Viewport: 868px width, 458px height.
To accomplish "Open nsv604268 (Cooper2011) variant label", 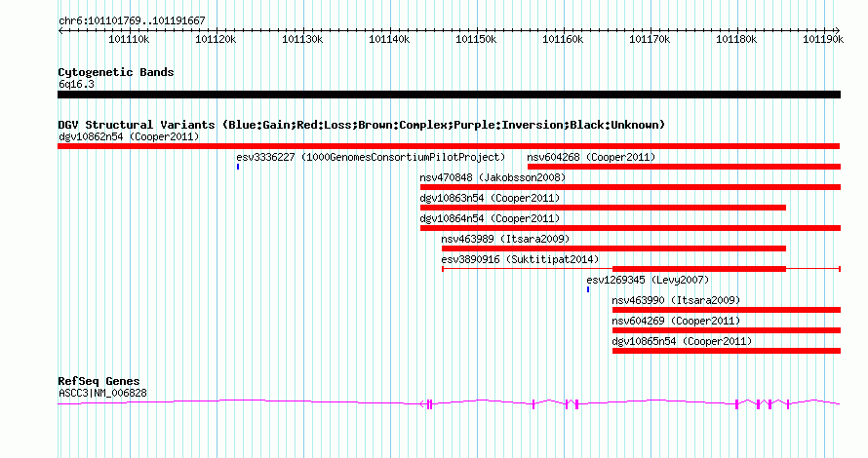I will point(591,157).
